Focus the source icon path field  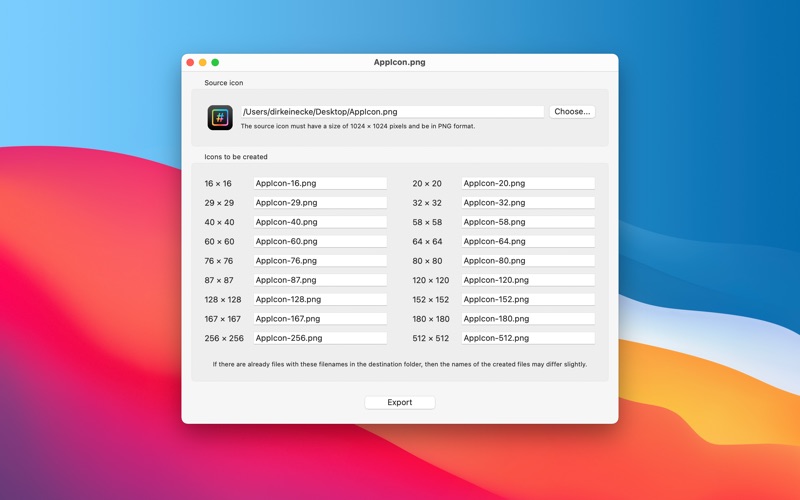pos(392,112)
